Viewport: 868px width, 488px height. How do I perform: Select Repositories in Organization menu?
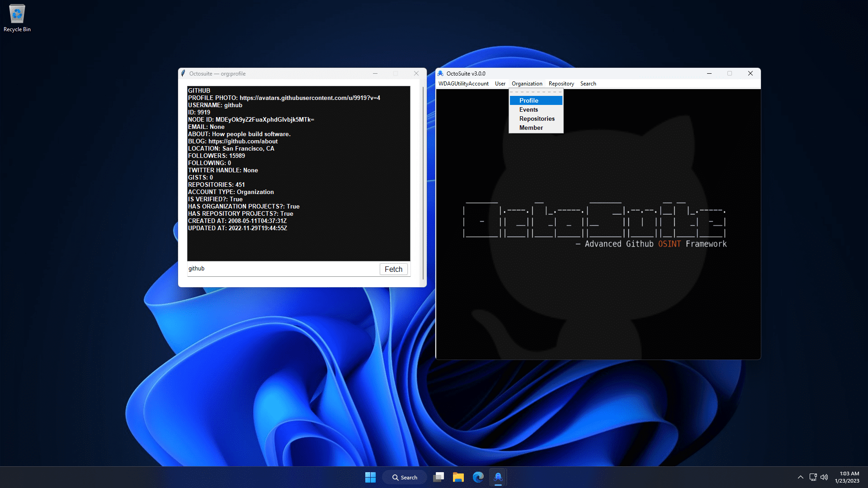coord(536,118)
